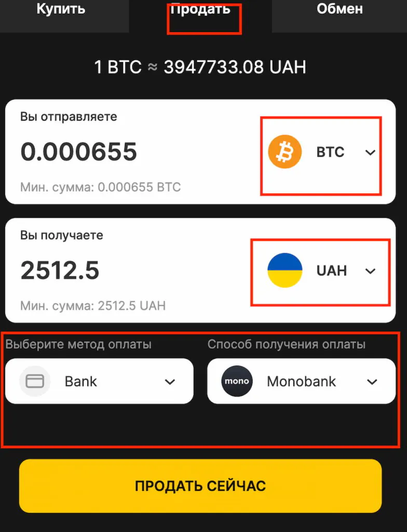Click the minimum amount 0.000655 BTC hint
Image resolution: width=407 pixels, height=532 pixels.
(100, 187)
